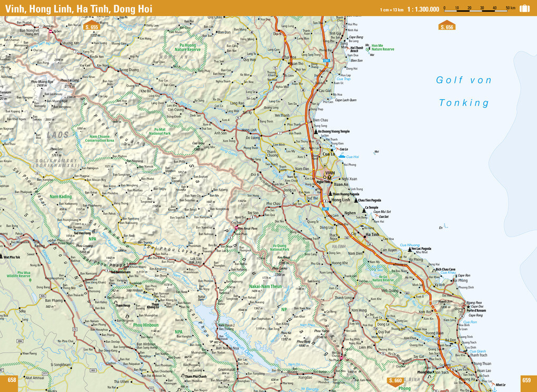537x392 pixels.
Task: Click page number 659 tab
Action: pos(525,380)
